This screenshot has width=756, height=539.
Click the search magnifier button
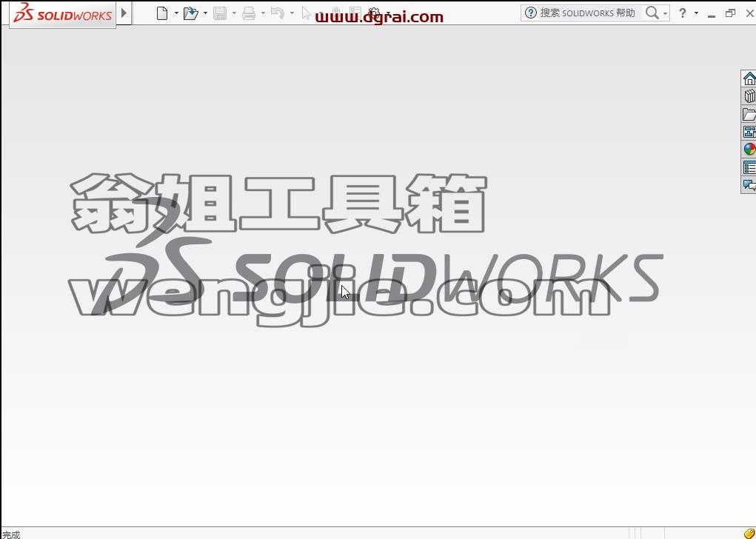tap(652, 13)
